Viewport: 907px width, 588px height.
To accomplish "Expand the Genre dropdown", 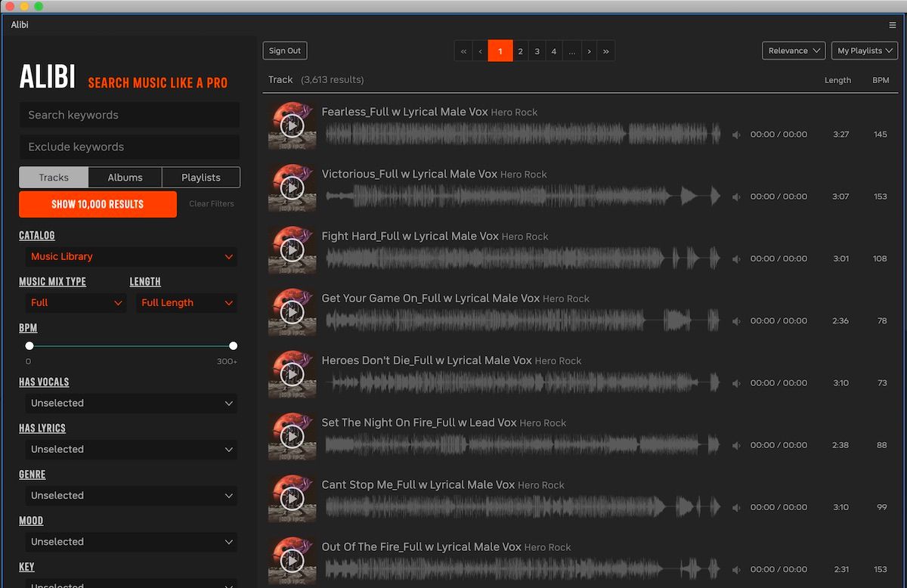I will 130,495.
